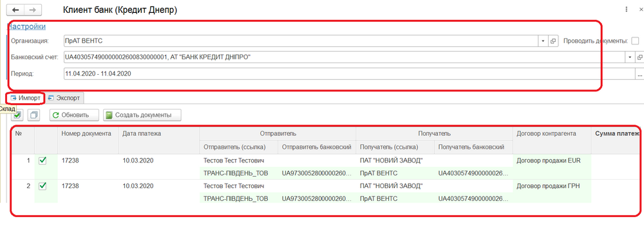Expand the Организация dropdown arrow

coord(543,41)
